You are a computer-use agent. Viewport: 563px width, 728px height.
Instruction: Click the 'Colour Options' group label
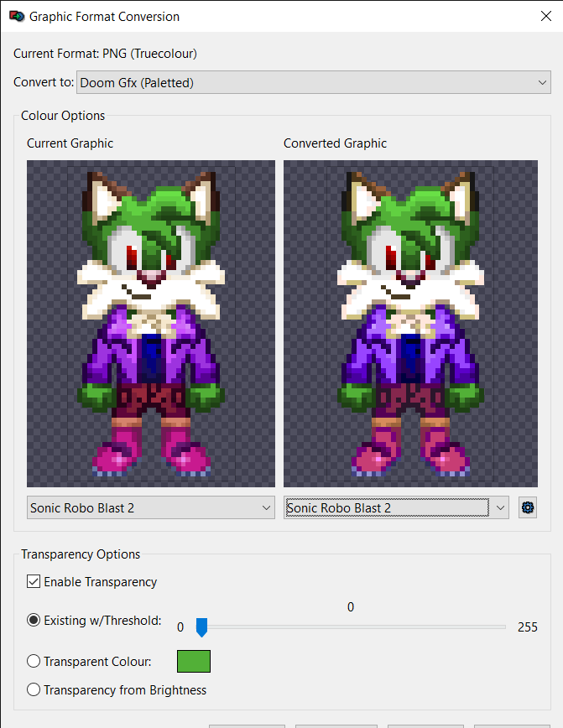[x=63, y=116]
